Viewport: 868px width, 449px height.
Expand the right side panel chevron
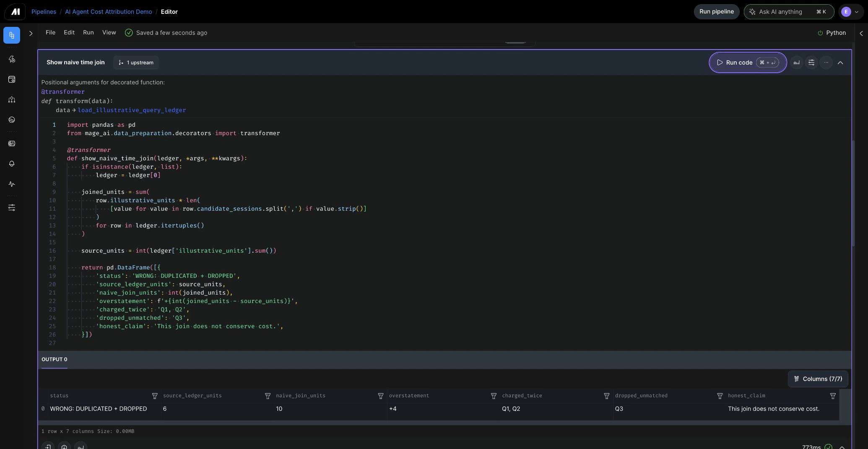click(x=861, y=33)
